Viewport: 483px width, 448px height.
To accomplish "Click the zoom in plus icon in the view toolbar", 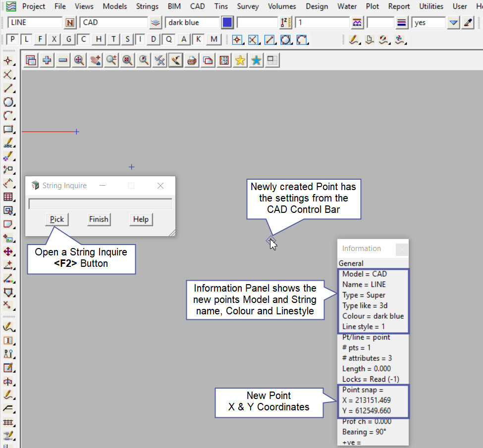I will (47, 60).
